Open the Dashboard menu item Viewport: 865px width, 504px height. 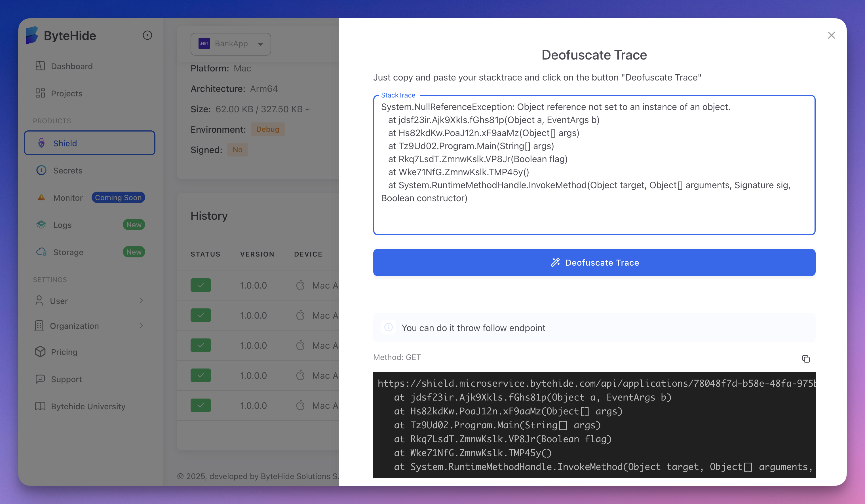coord(71,66)
